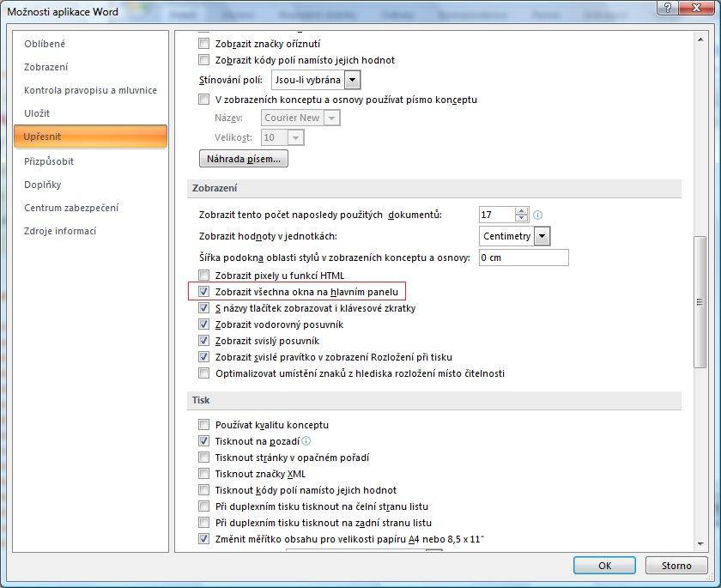Enable Používat kvalitu konceptu

coord(203,425)
